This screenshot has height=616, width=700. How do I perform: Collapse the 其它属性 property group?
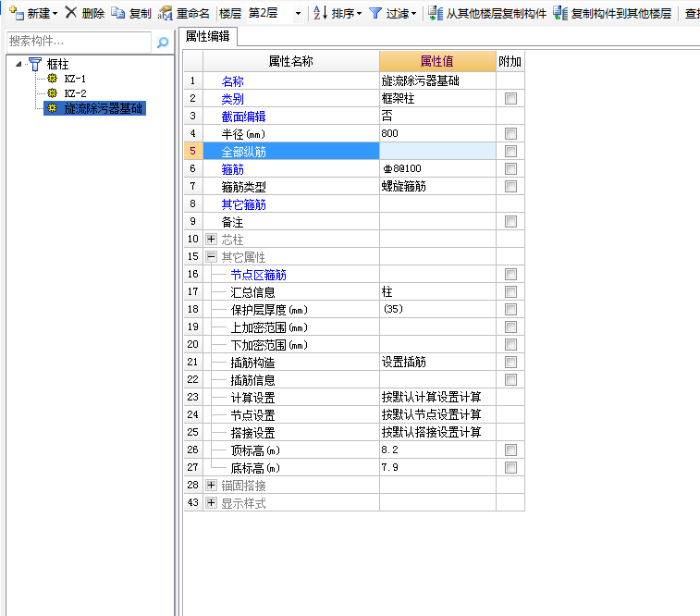(211, 257)
